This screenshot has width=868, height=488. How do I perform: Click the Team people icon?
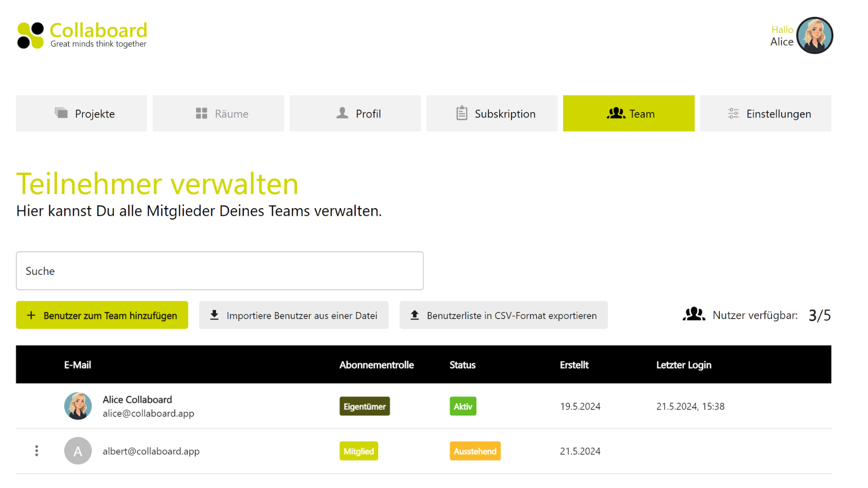coord(616,113)
